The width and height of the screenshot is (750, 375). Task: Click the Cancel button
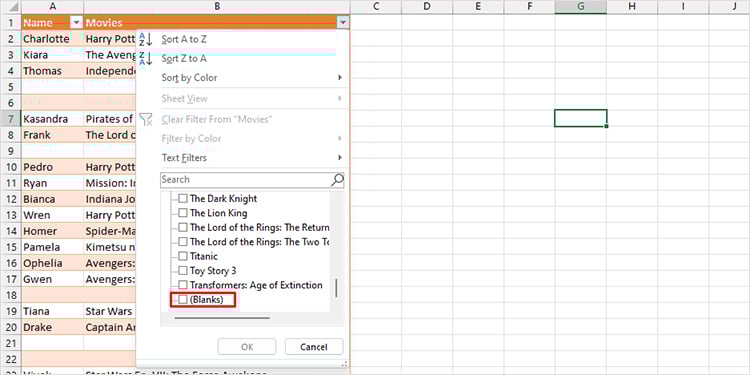pos(314,347)
